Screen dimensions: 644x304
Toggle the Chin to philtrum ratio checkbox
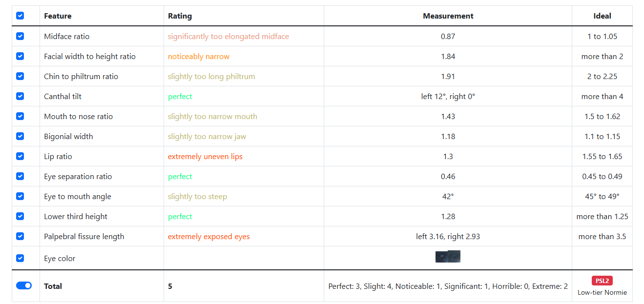coord(20,76)
